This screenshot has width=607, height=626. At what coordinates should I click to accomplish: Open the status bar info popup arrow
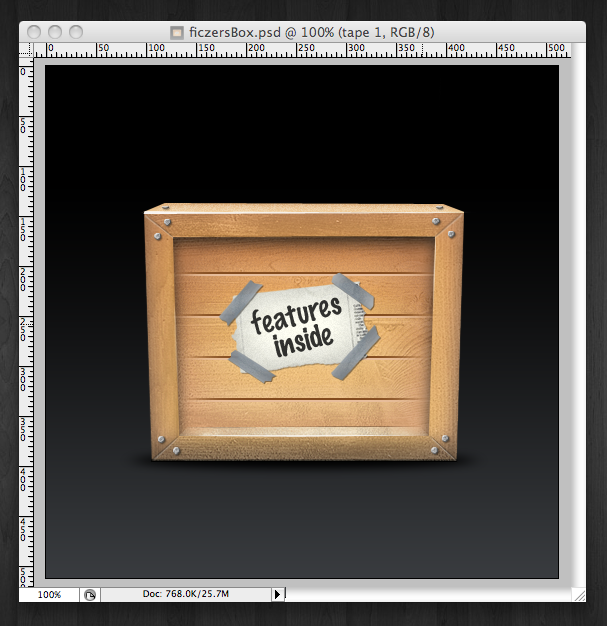tap(278, 594)
